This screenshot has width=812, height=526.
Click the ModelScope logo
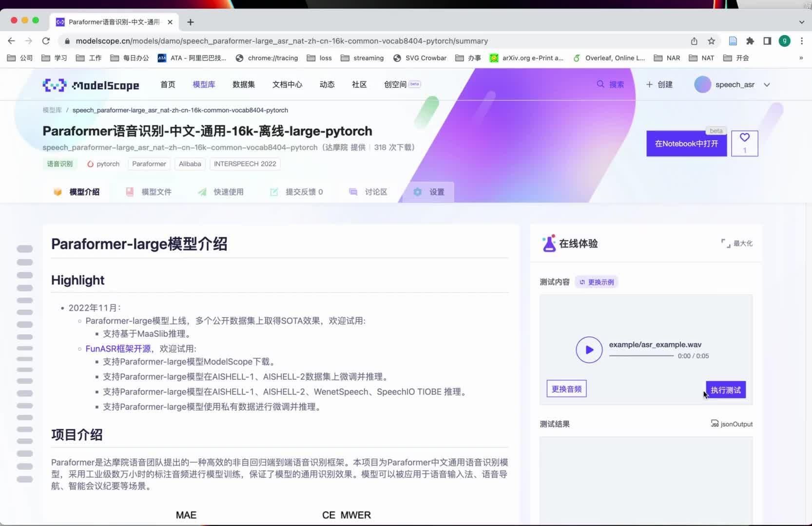91,84
